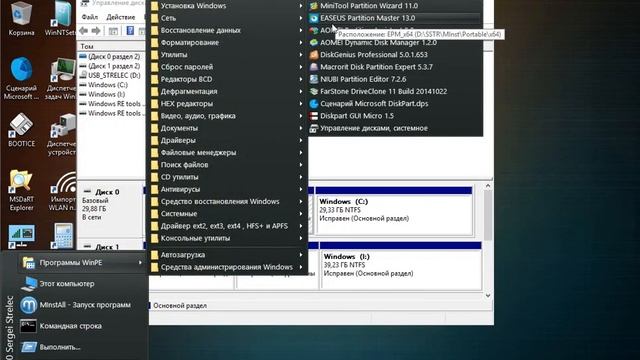Click the system Disk Management icon

(x=313, y=128)
